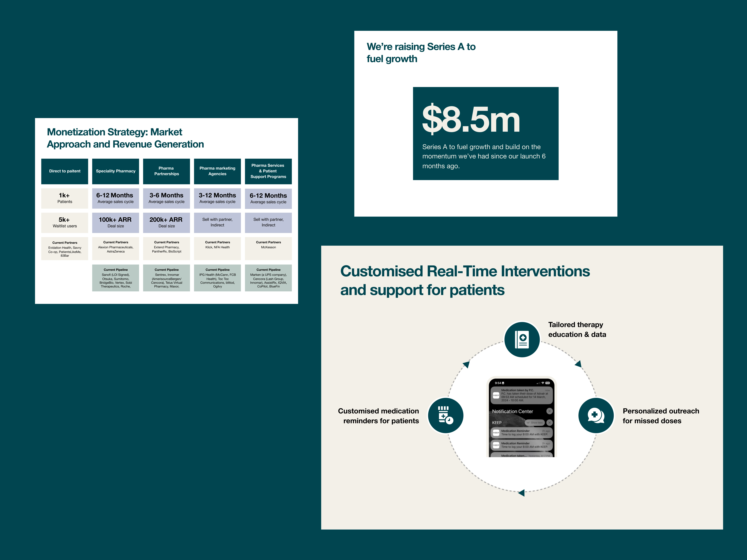Dismiss the KEEP notification group with X

[x=549, y=423]
